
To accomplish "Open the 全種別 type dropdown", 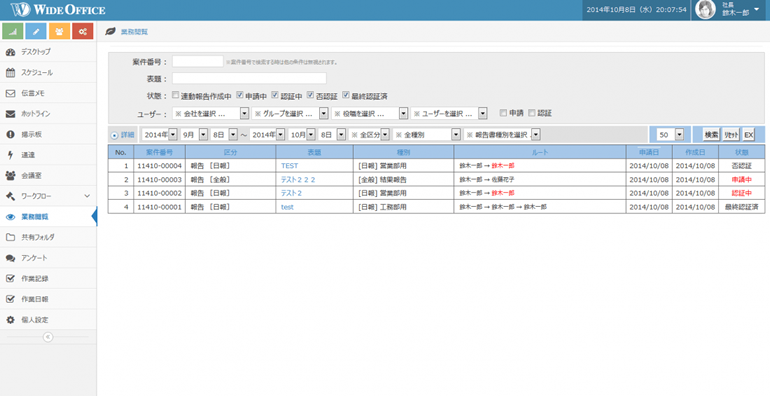I will pyautogui.click(x=427, y=135).
